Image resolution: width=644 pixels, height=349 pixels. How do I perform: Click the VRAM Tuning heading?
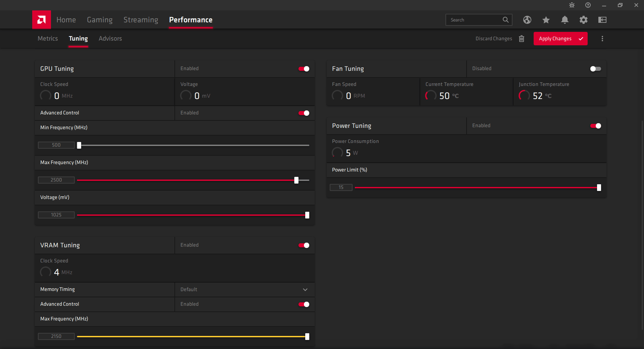60,245
